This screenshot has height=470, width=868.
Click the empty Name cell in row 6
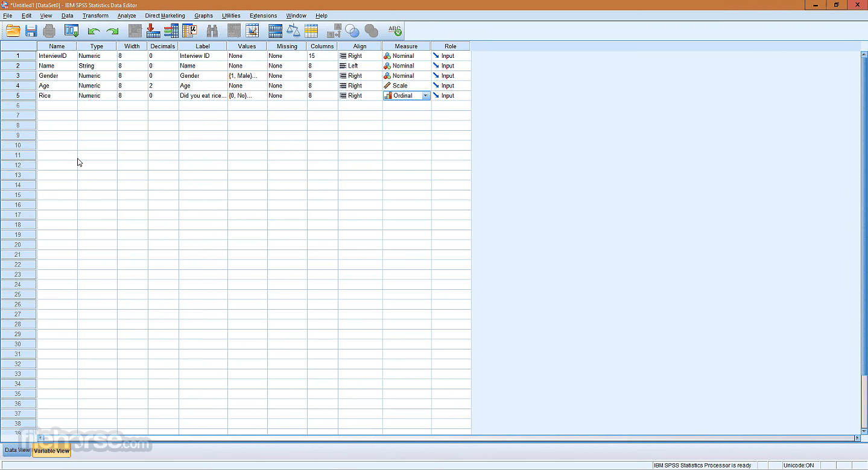[x=57, y=105]
